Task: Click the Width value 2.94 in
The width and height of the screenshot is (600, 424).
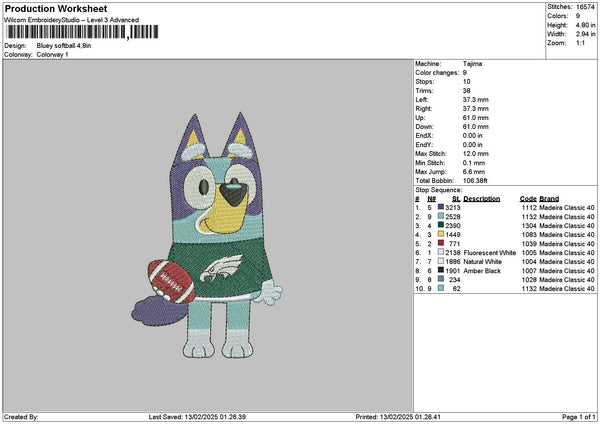Action: coord(585,34)
